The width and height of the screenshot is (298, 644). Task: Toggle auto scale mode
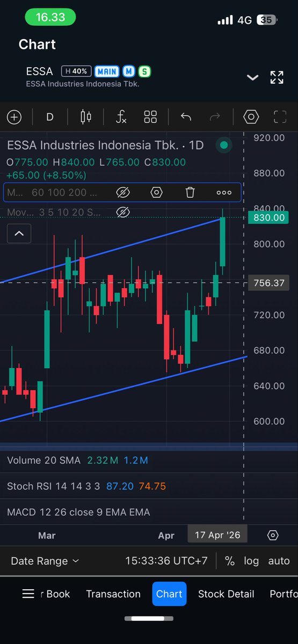[x=279, y=561]
